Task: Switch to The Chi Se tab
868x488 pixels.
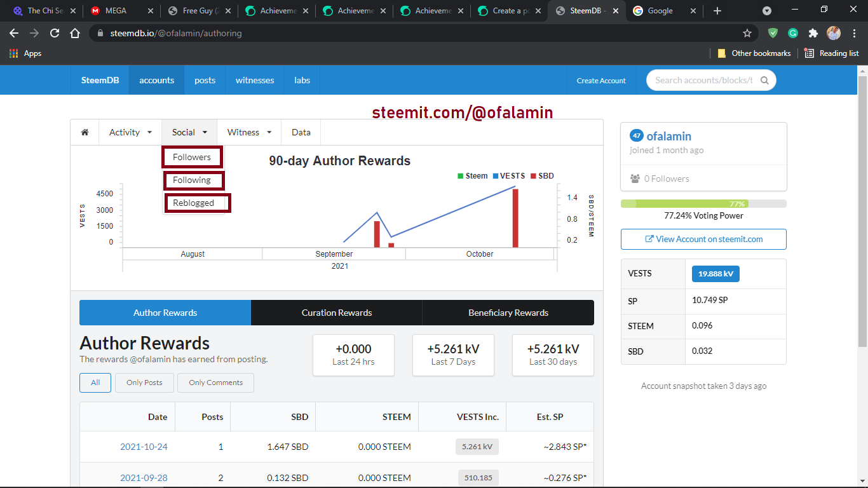Action: [x=44, y=11]
